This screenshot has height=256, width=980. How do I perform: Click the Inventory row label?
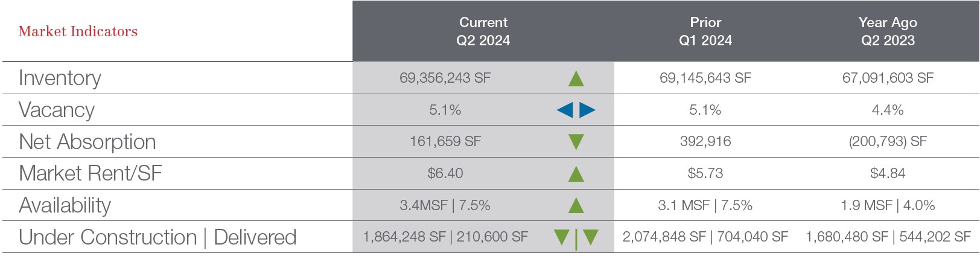click(x=60, y=78)
